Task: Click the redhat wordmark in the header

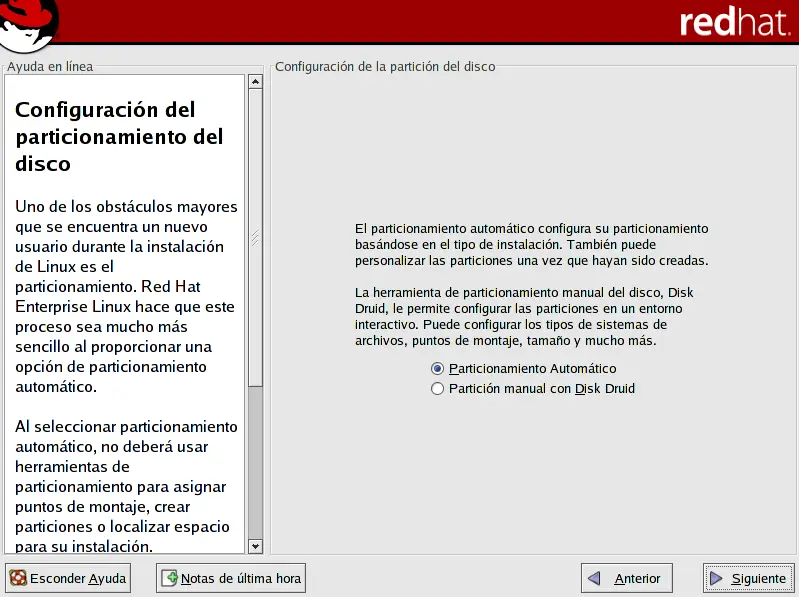Action: 733,23
